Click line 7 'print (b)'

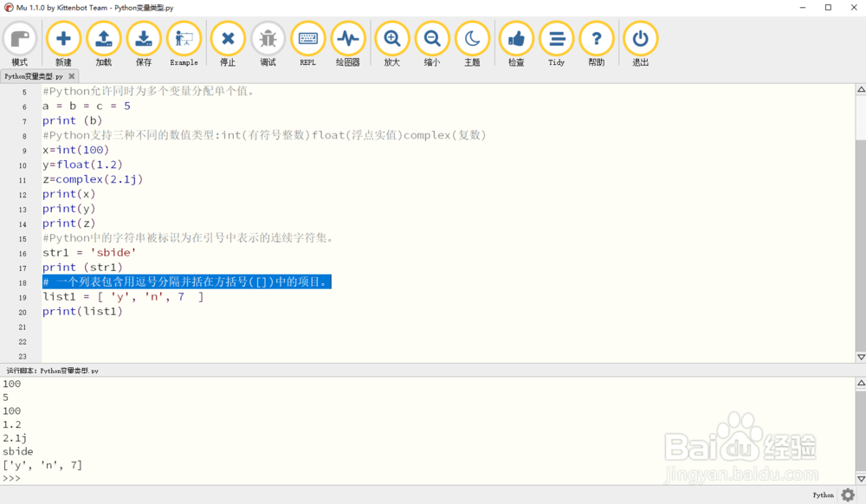tap(73, 120)
